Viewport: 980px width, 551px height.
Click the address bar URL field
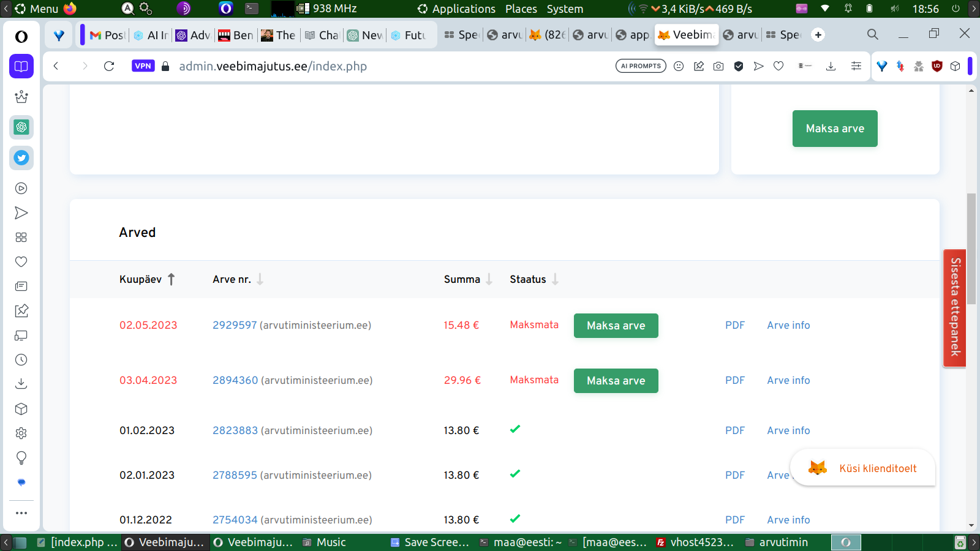tap(273, 66)
